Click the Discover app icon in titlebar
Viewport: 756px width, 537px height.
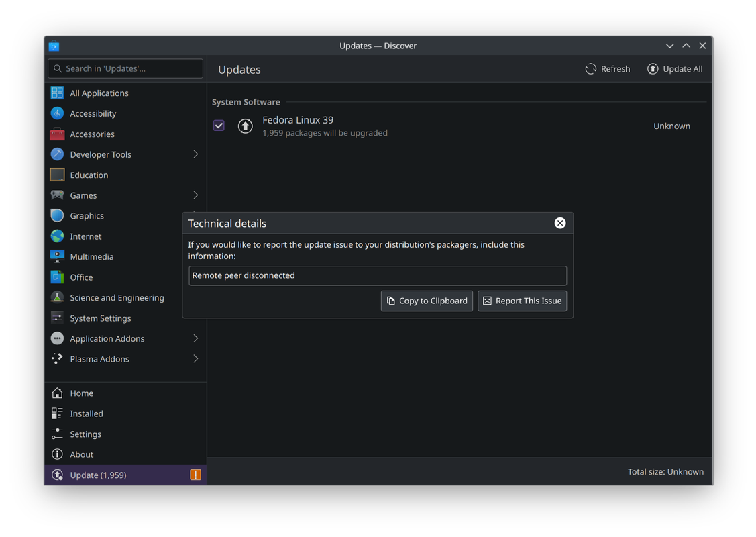[54, 46]
